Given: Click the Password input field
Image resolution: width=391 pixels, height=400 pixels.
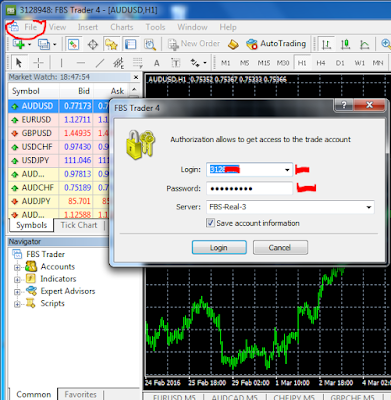Looking at the screenshot, I should pyautogui.click(x=249, y=189).
